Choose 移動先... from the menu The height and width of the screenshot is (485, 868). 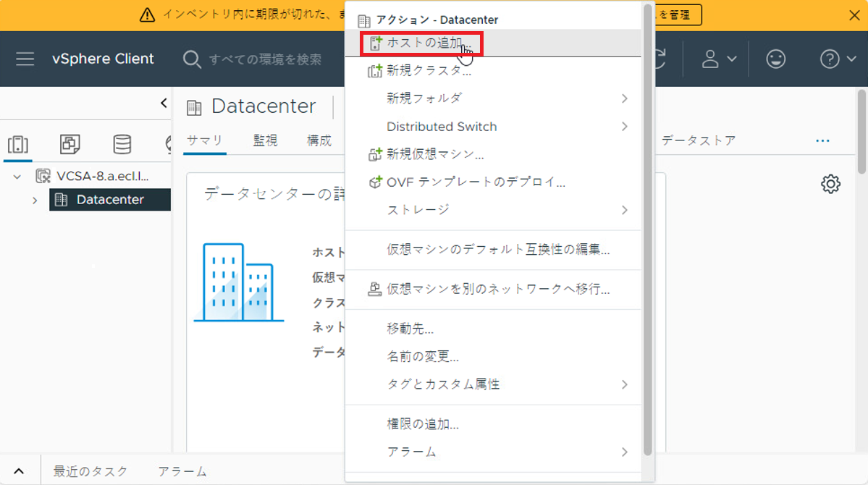click(x=493, y=329)
